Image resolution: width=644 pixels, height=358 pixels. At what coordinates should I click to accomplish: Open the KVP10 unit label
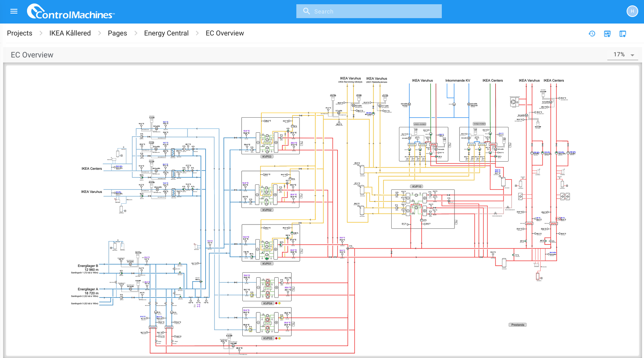tap(417, 186)
